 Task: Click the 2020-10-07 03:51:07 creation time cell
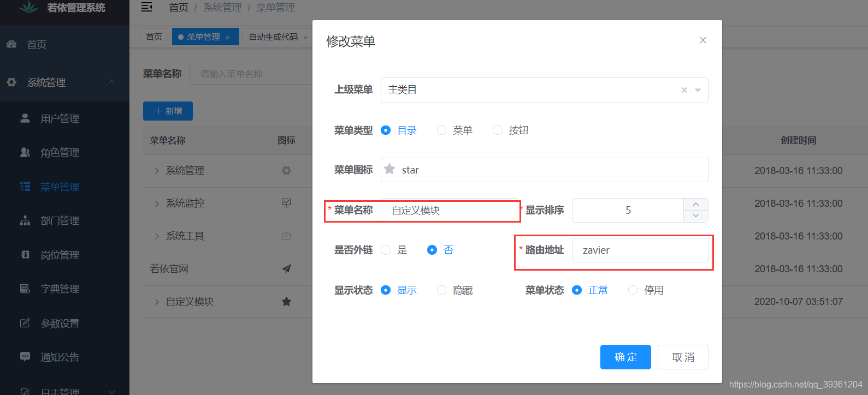798,301
